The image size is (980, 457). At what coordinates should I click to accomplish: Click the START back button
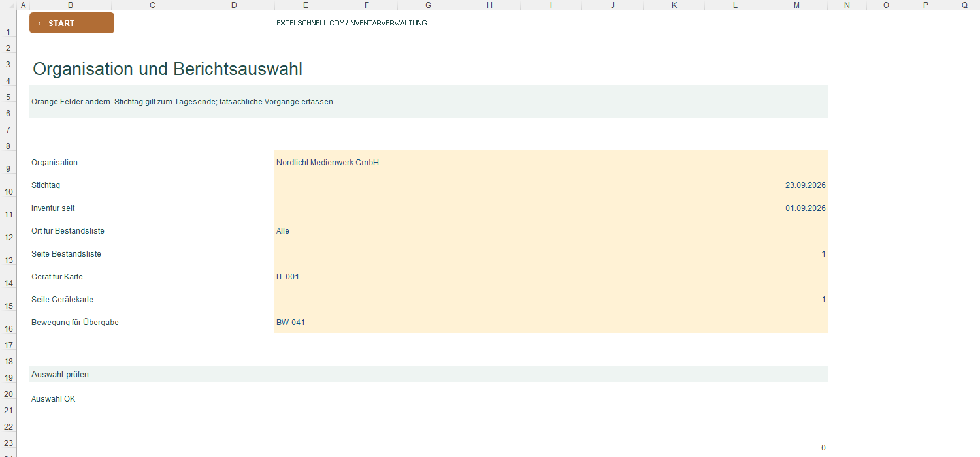point(72,23)
